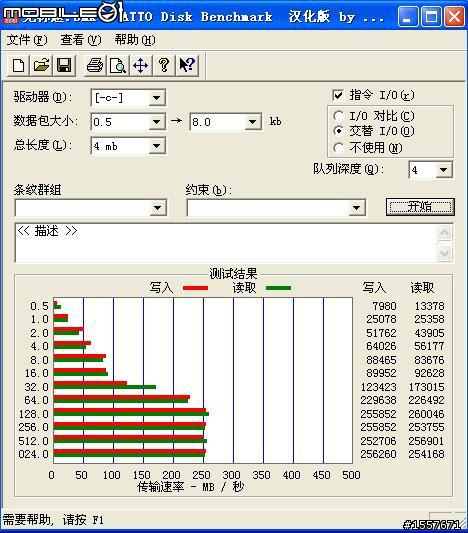Click the red 写入 legend swatch
This screenshot has height=533, width=468.
point(195,288)
